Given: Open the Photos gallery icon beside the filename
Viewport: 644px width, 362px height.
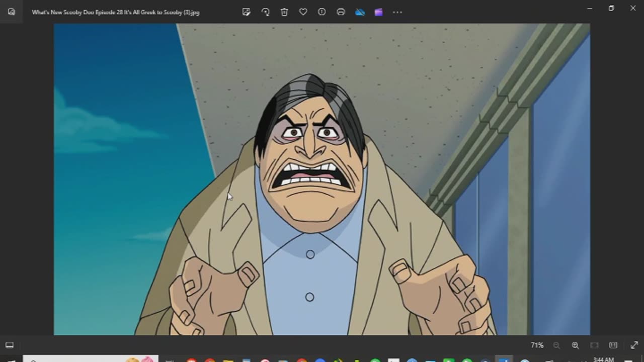Looking at the screenshot, I should click(11, 12).
